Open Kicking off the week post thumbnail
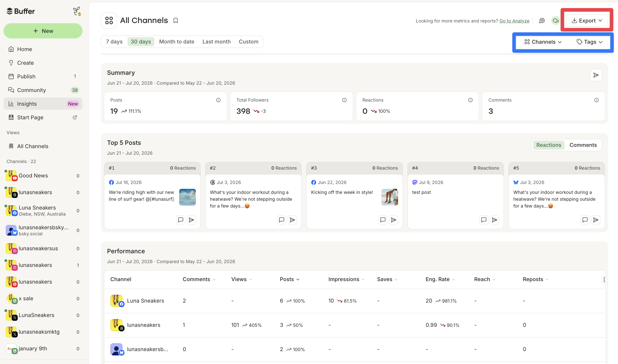The image size is (618, 364). click(390, 197)
